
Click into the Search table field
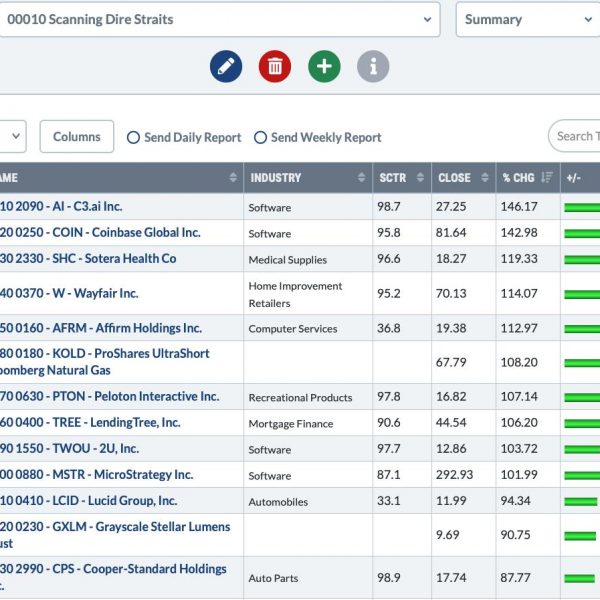coord(577,137)
